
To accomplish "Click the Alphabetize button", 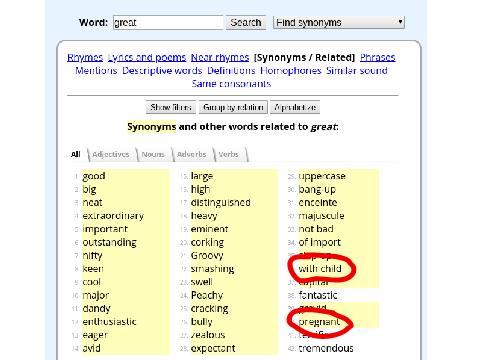I will 295,107.
